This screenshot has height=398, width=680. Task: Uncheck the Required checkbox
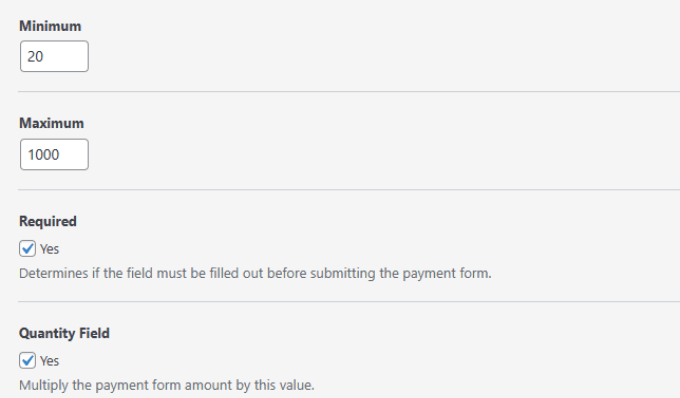(27, 249)
